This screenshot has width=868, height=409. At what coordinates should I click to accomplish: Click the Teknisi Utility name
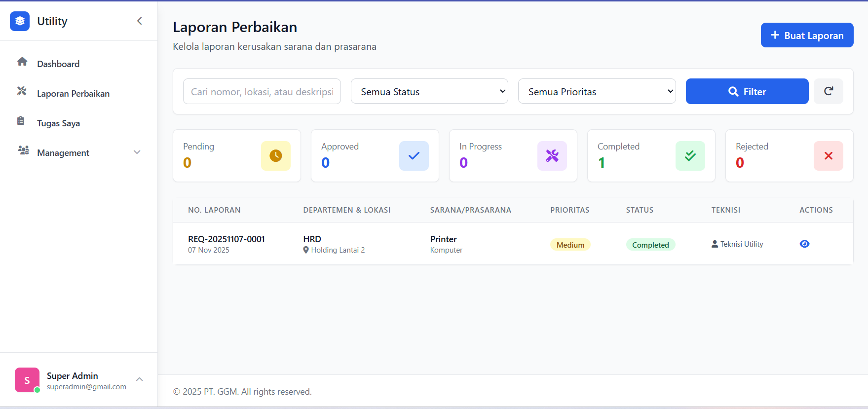[x=742, y=244]
